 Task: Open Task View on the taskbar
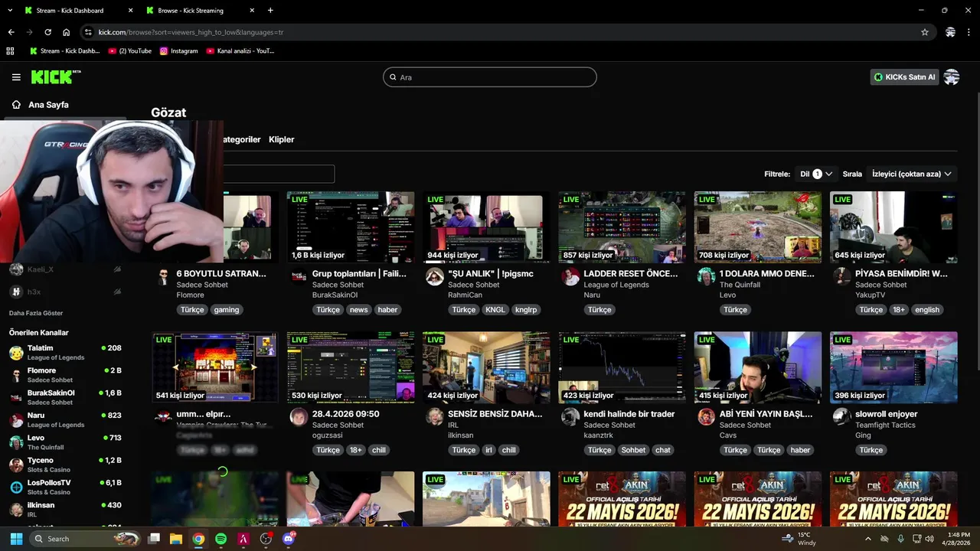[154, 539]
